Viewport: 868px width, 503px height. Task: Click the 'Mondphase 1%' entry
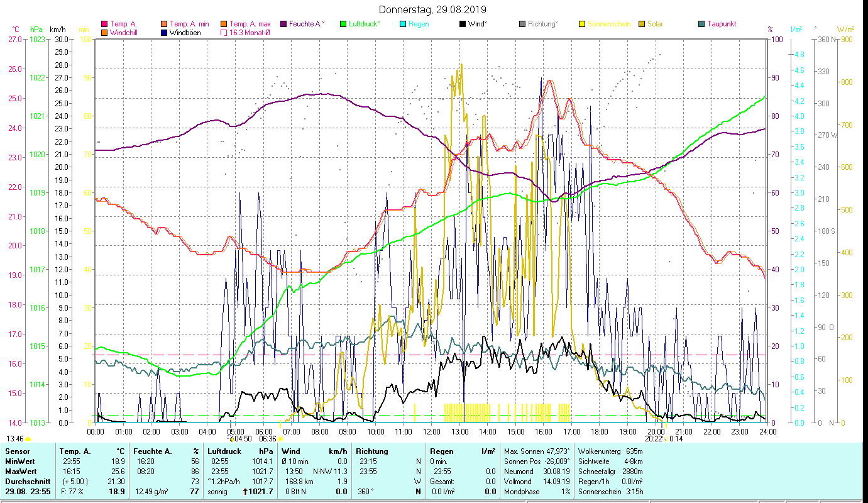pos(537,492)
